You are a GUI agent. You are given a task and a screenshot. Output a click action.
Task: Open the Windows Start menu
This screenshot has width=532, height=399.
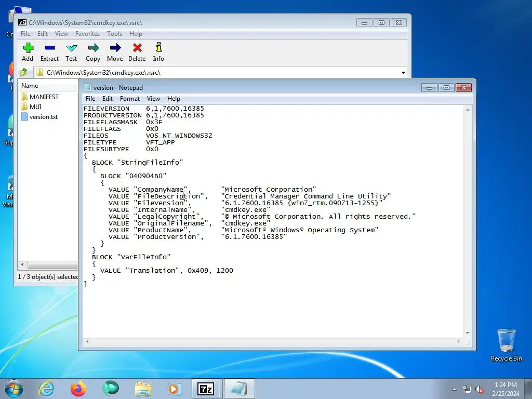click(x=14, y=389)
